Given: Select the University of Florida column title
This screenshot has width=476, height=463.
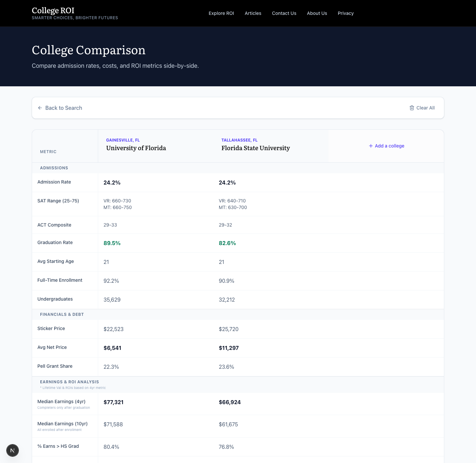Looking at the screenshot, I should (136, 148).
